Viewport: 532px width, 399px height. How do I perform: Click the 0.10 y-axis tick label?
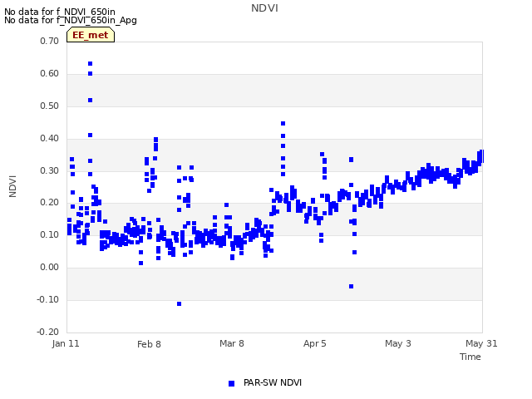pyautogui.click(x=50, y=234)
